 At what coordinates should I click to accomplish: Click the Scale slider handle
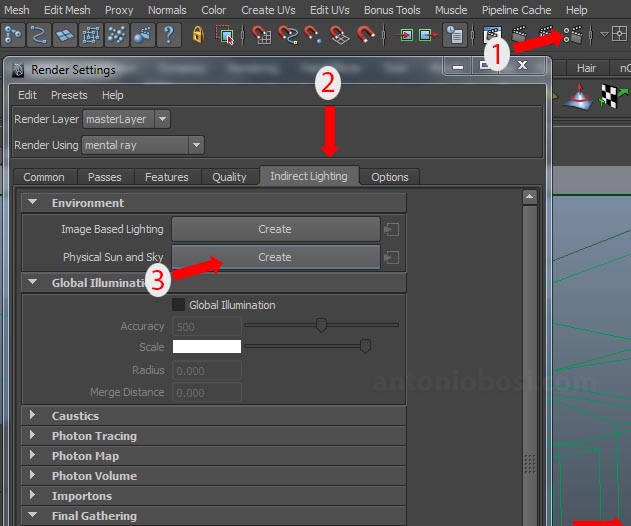coord(365,346)
